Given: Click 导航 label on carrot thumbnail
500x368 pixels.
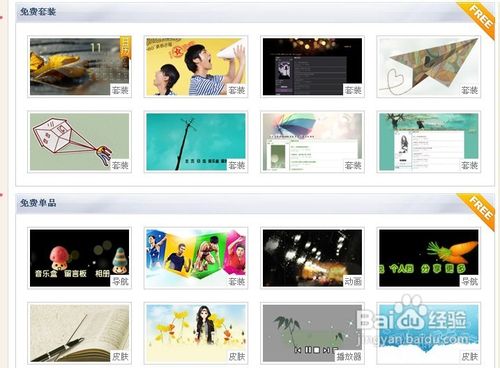Looking at the screenshot, I should point(469,281).
